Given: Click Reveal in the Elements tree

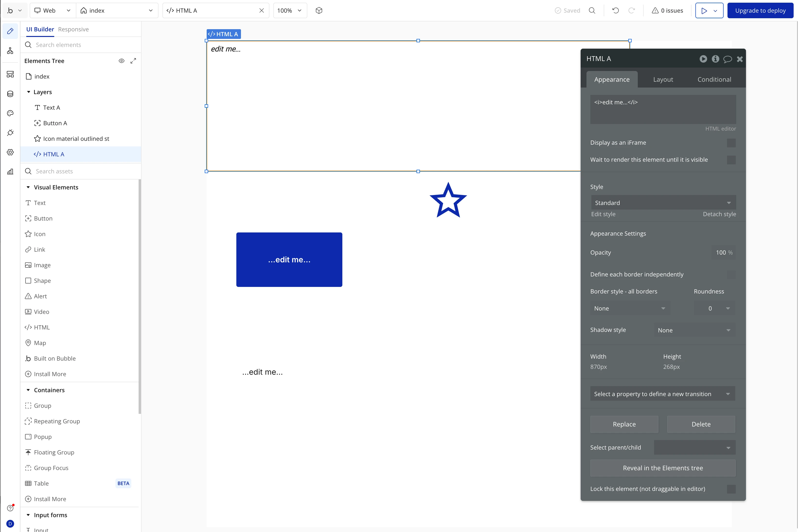Looking at the screenshot, I should (663, 468).
